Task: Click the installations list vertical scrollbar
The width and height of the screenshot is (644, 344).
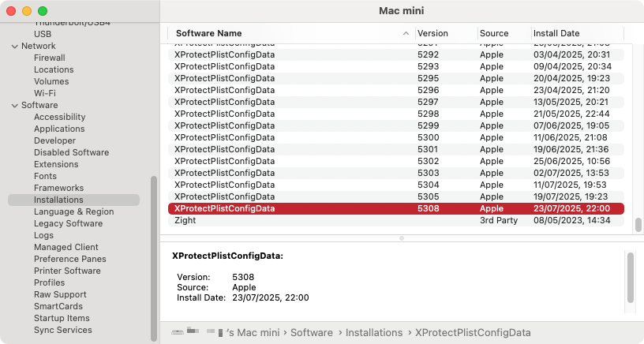Action: pos(638,225)
